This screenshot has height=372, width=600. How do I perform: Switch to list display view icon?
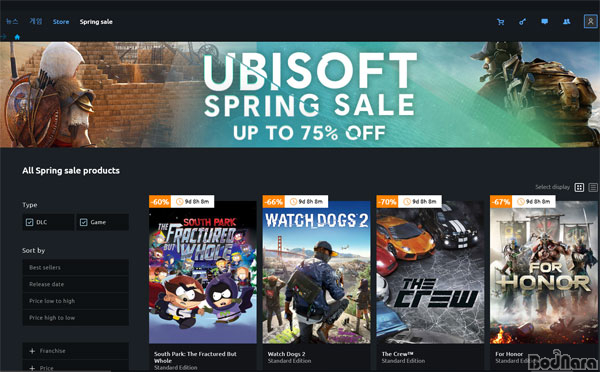tap(593, 187)
